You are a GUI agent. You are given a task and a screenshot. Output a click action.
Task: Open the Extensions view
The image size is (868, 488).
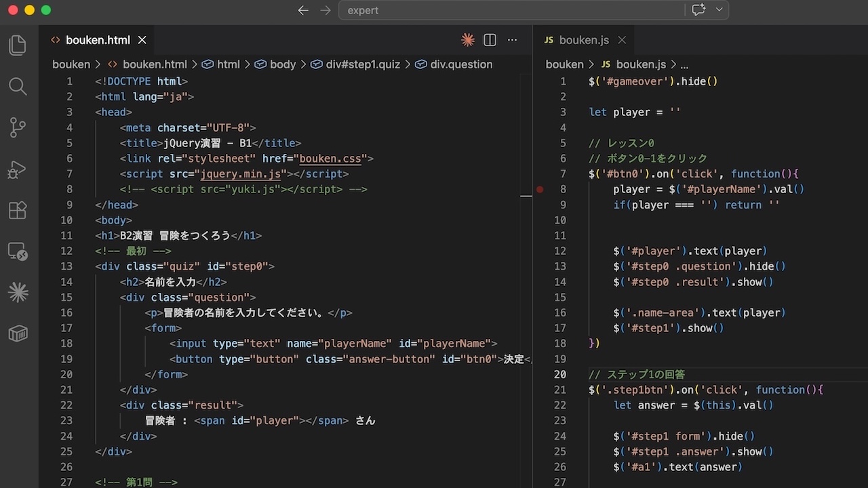point(18,210)
